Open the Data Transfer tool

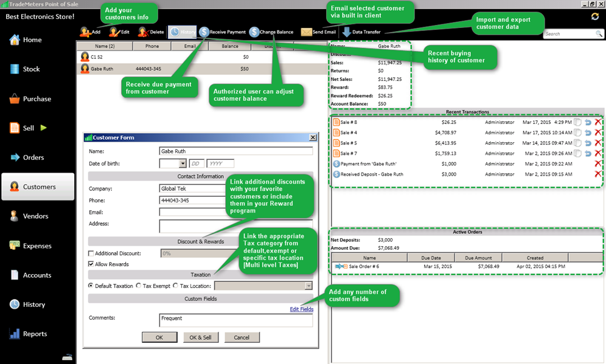[346, 32]
